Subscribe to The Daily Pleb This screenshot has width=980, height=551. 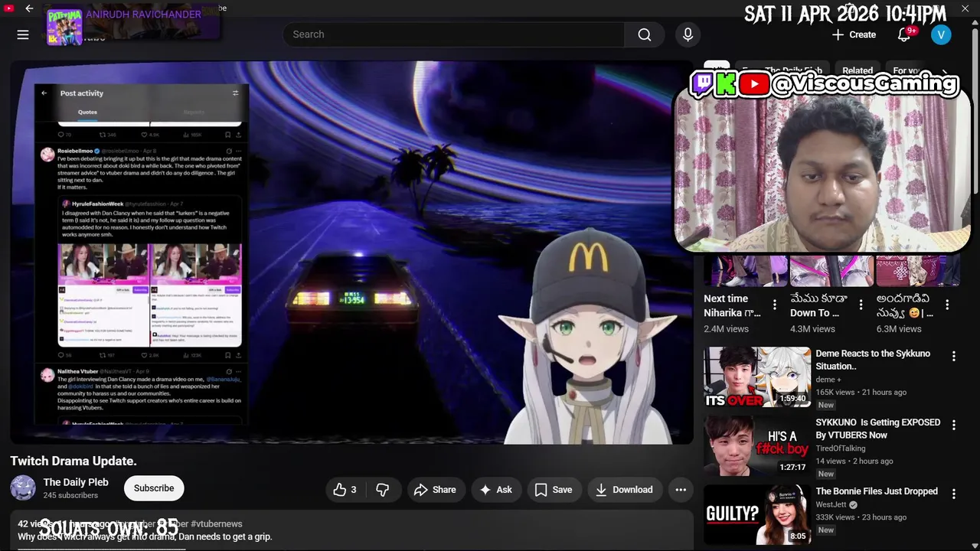tap(154, 488)
